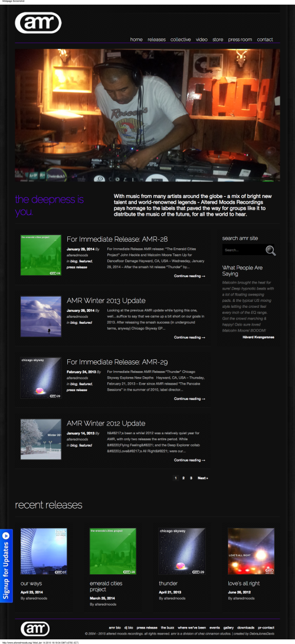Open the 'our ways' release cover
This screenshot has width=295, height=644.
point(44,551)
